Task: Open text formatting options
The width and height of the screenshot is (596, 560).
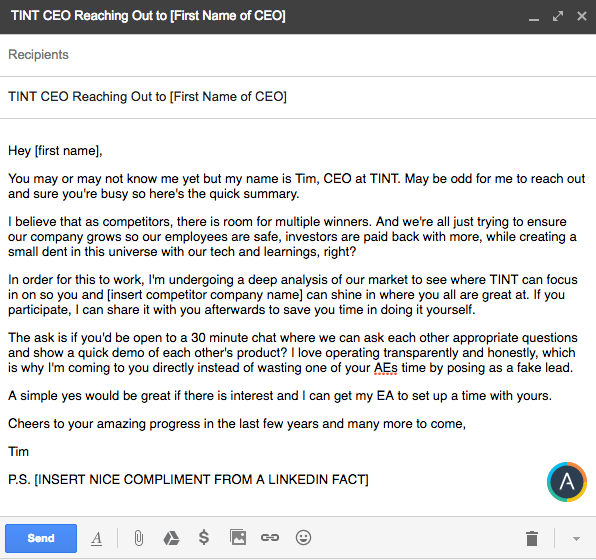Action: coord(97,538)
